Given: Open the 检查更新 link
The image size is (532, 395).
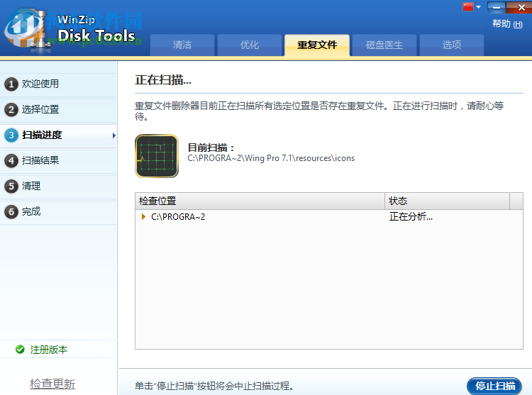Looking at the screenshot, I should (52, 384).
